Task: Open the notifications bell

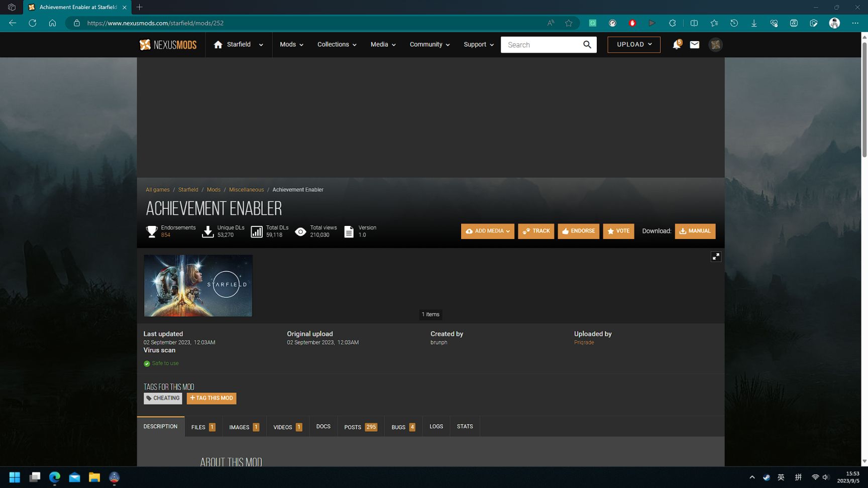Action: point(677,45)
